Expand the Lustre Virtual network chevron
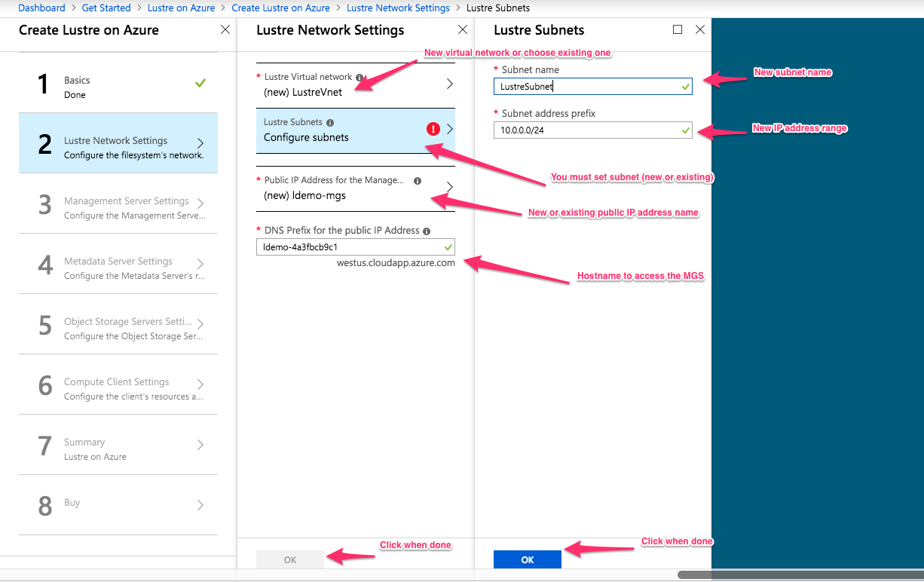 pyautogui.click(x=450, y=84)
